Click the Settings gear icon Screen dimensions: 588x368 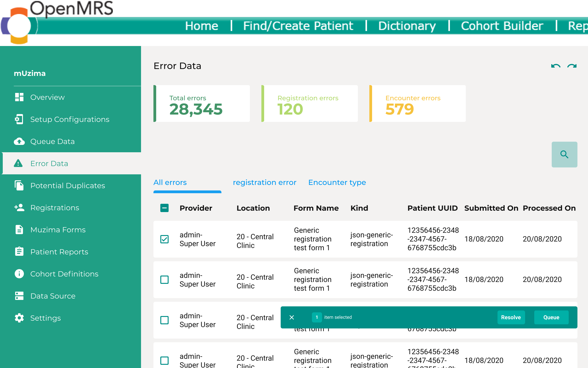click(x=19, y=318)
